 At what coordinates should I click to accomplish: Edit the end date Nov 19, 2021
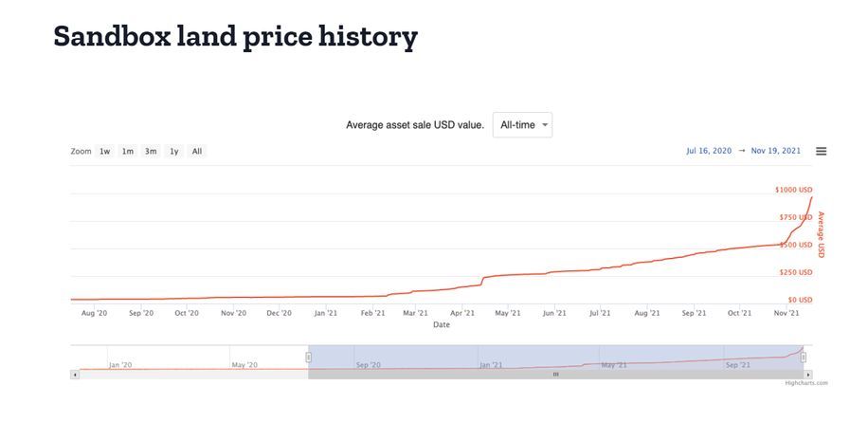pyautogui.click(x=776, y=151)
